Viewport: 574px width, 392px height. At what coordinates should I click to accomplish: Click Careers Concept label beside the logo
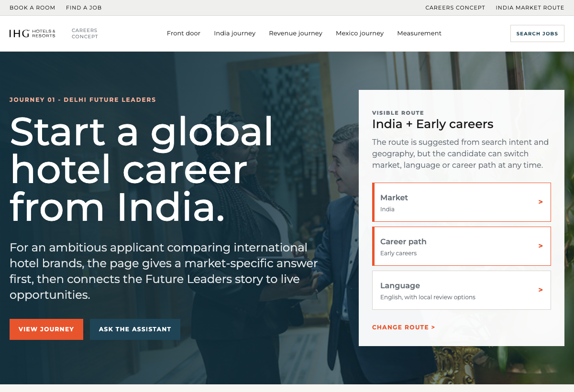coord(85,33)
